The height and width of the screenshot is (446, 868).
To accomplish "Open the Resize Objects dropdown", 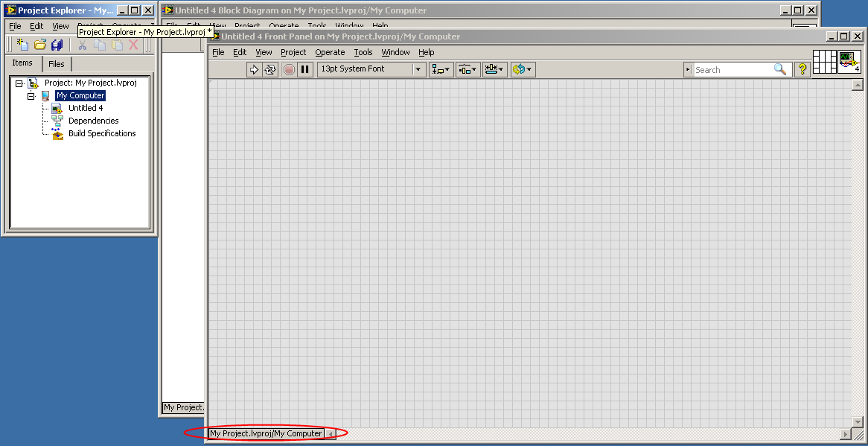I will pyautogui.click(x=494, y=69).
